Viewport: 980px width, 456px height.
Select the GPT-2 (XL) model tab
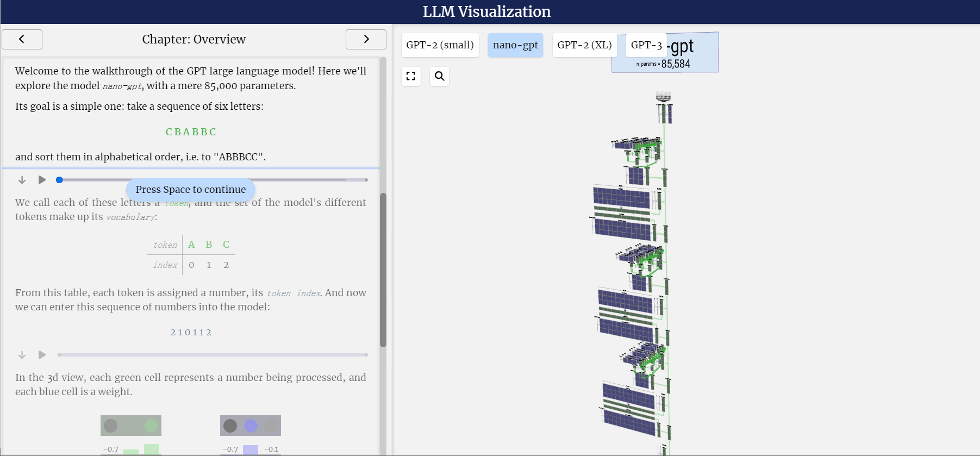(x=584, y=45)
